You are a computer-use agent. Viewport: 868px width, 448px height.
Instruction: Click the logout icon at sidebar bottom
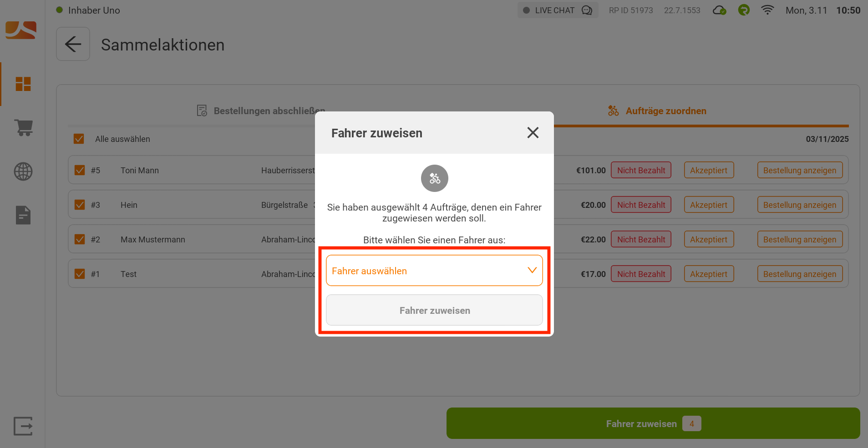(23, 426)
